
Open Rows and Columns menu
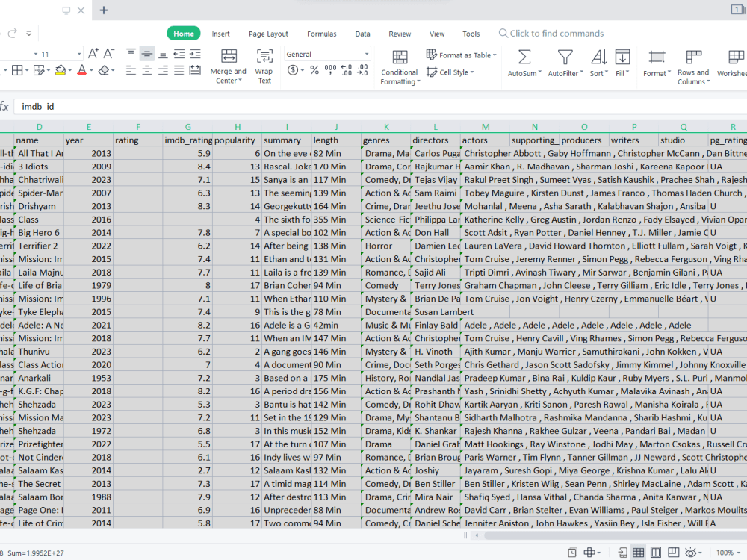pyautogui.click(x=694, y=66)
